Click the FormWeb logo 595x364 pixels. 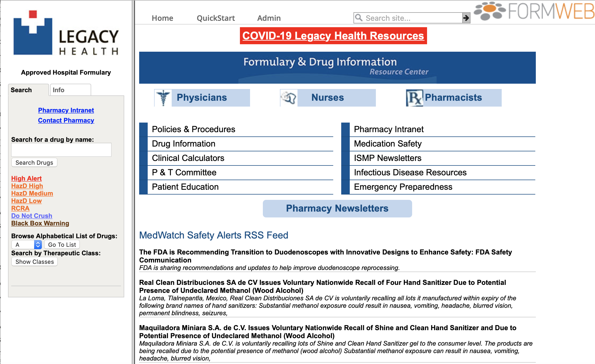534,11
